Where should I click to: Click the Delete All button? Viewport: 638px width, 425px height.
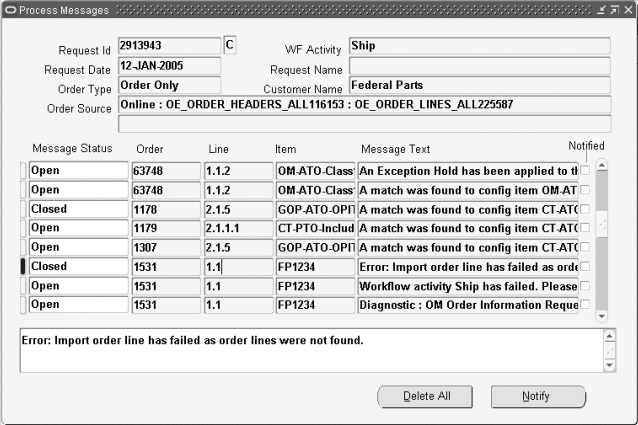pyautogui.click(x=425, y=397)
